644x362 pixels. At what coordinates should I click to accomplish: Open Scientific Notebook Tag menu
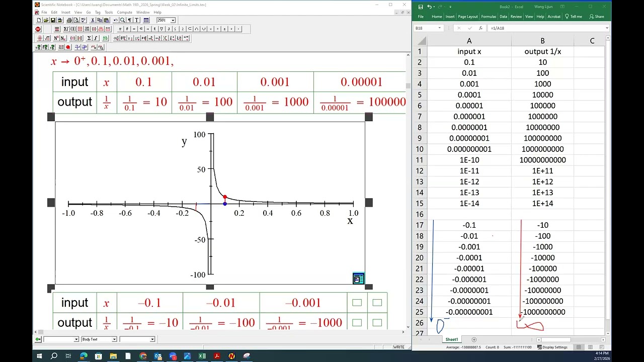[x=98, y=12]
